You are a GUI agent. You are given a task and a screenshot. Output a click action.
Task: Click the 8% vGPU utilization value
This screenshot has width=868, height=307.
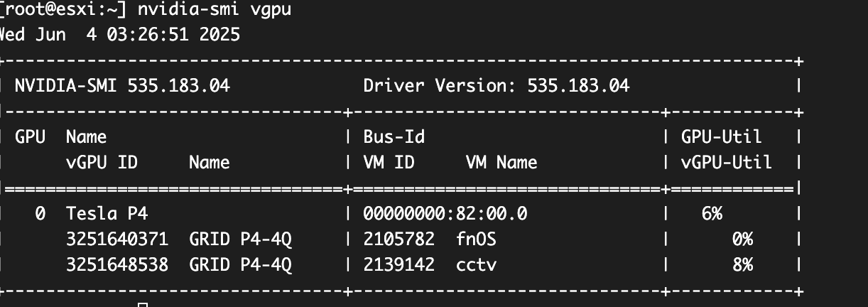click(742, 264)
